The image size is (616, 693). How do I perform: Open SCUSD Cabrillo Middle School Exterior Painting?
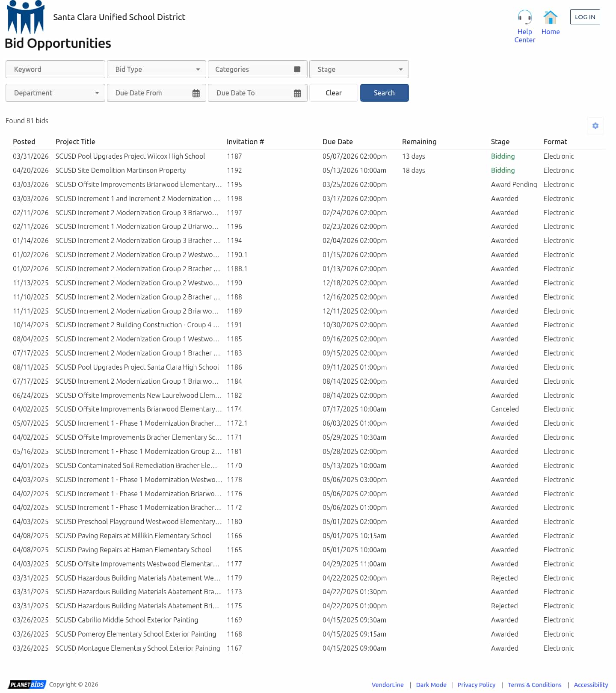pos(127,620)
